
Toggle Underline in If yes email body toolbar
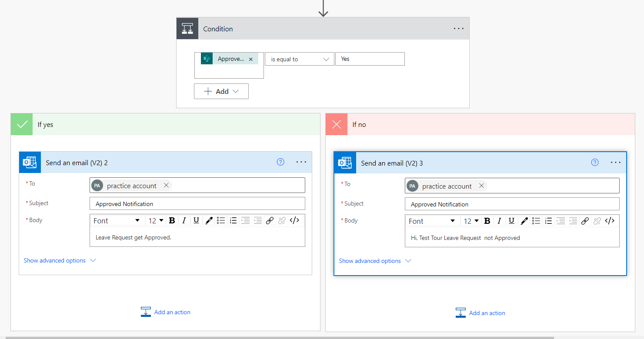pos(196,220)
